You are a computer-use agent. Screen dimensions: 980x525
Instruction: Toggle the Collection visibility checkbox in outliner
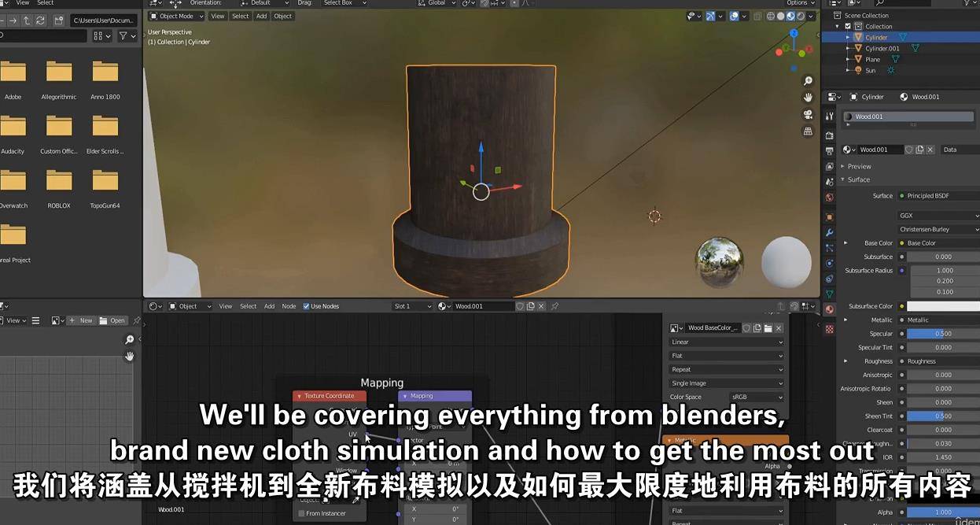coord(848,26)
